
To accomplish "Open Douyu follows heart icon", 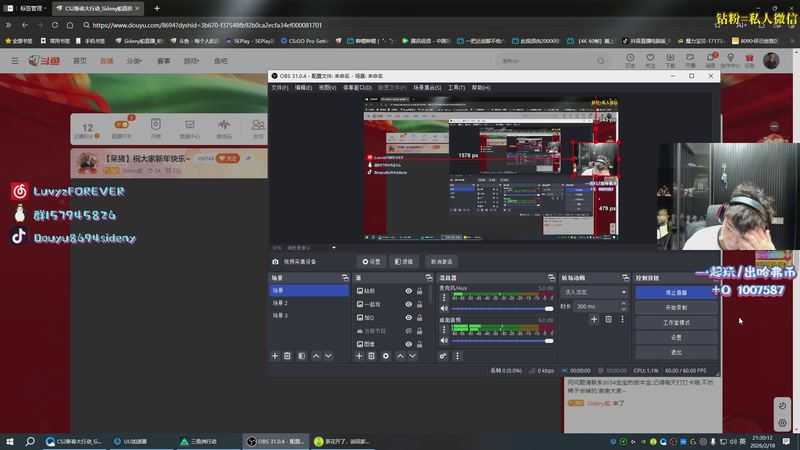I will click(x=650, y=60).
